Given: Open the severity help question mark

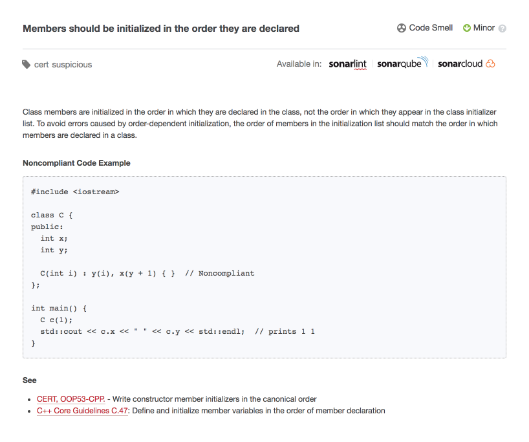Looking at the screenshot, I should pyautogui.click(x=502, y=29).
